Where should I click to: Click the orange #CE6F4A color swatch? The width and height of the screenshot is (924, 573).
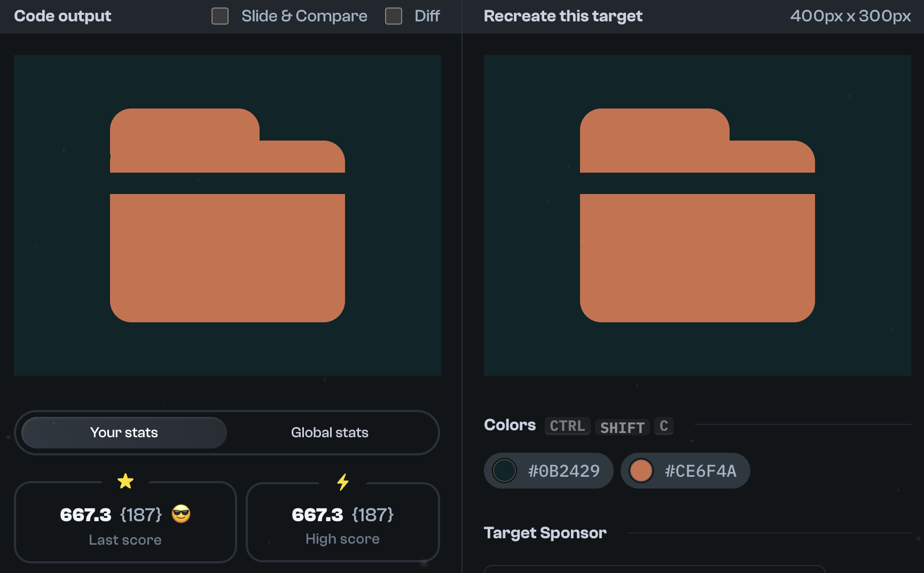(x=641, y=470)
